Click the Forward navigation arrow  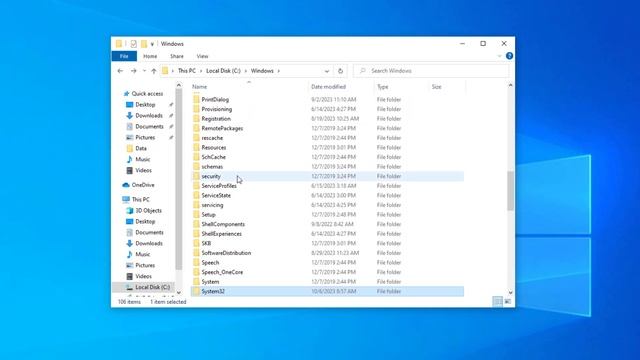(x=133, y=71)
